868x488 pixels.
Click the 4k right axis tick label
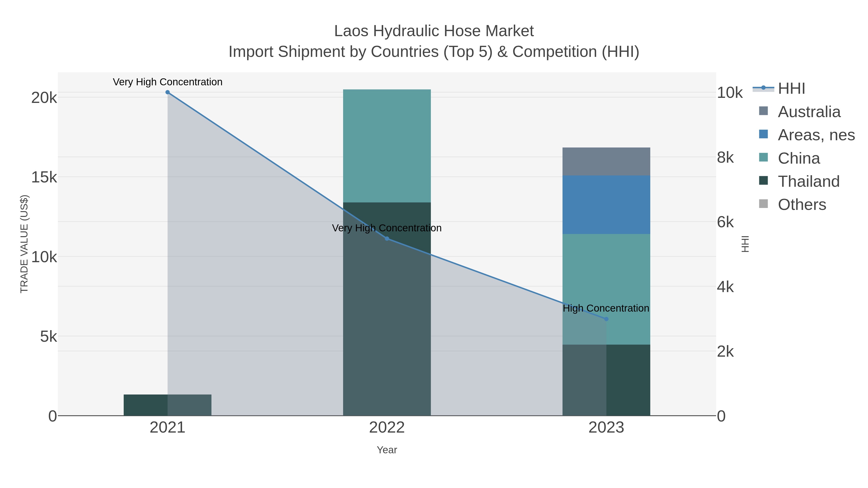726,287
